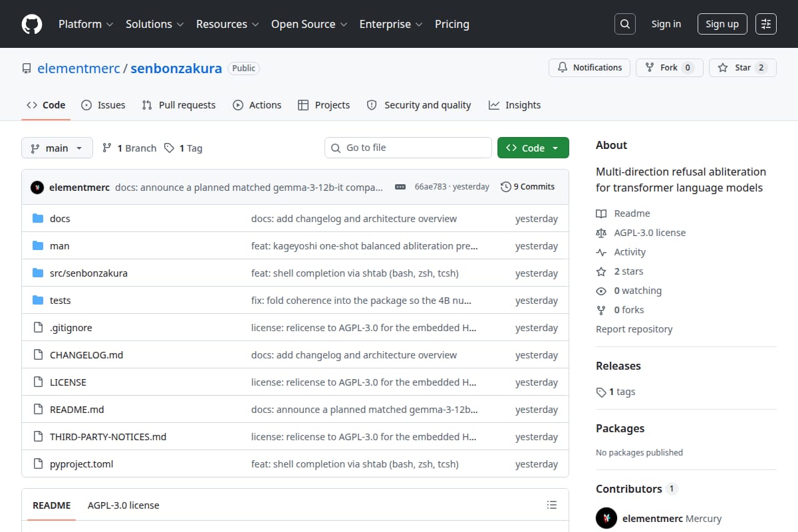Star the senbonzakura repository

coord(743,68)
